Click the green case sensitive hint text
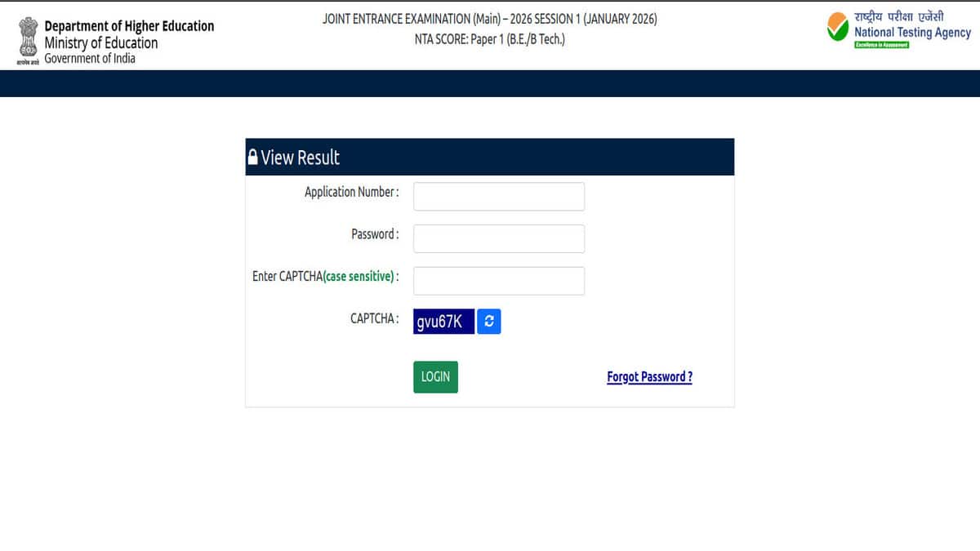The height and width of the screenshot is (551, 980). click(359, 277)
